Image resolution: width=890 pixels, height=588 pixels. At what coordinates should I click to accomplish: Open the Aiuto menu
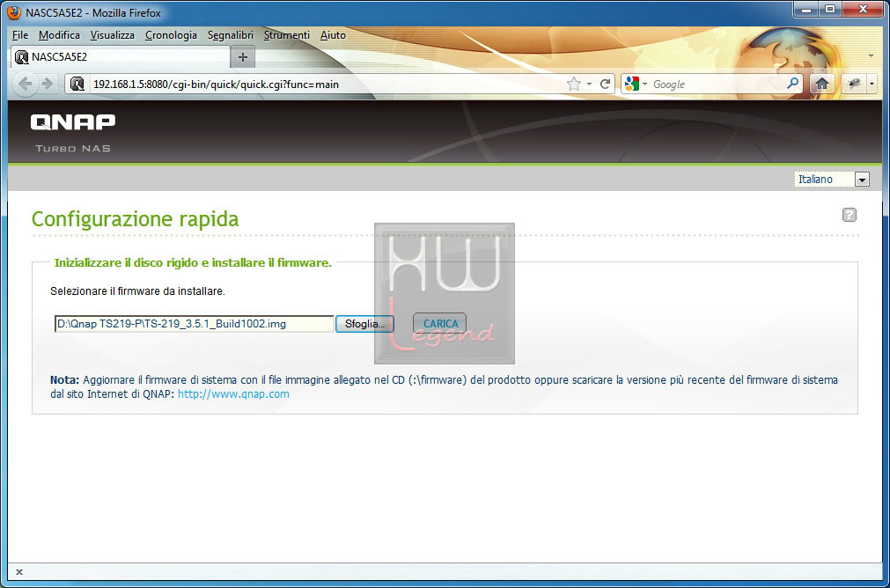tap(333, 35)
